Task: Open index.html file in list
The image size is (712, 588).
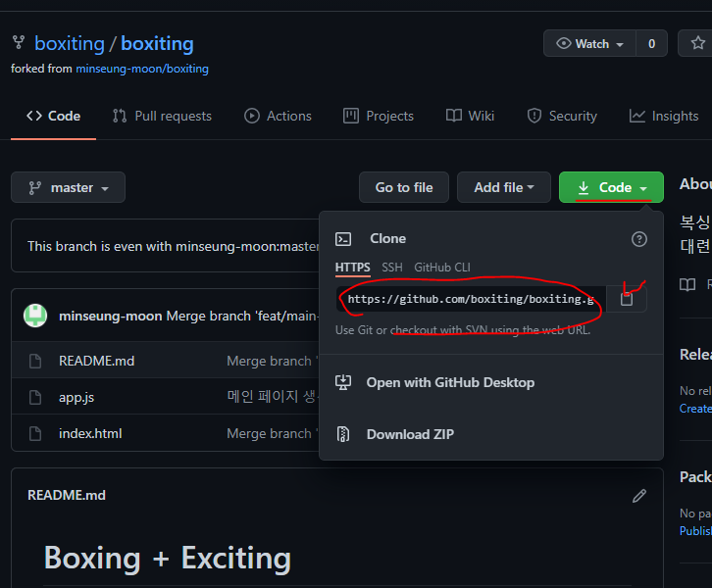Action: click(x=90, y=434)
